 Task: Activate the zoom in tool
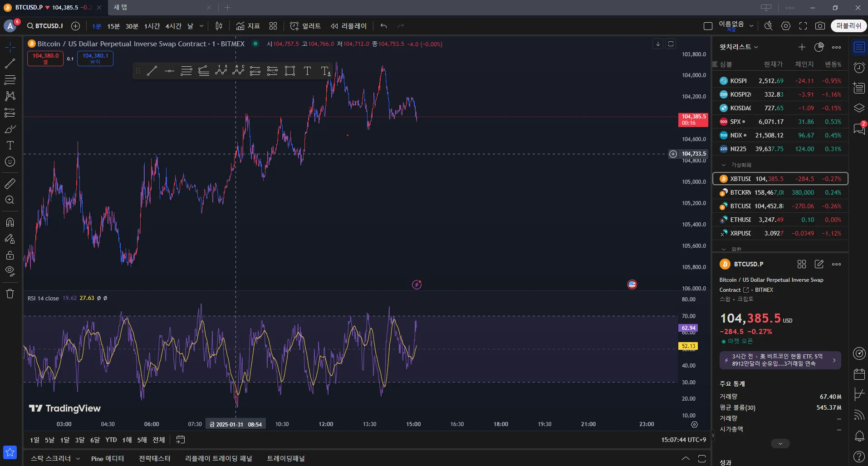(x=10, y=200)
